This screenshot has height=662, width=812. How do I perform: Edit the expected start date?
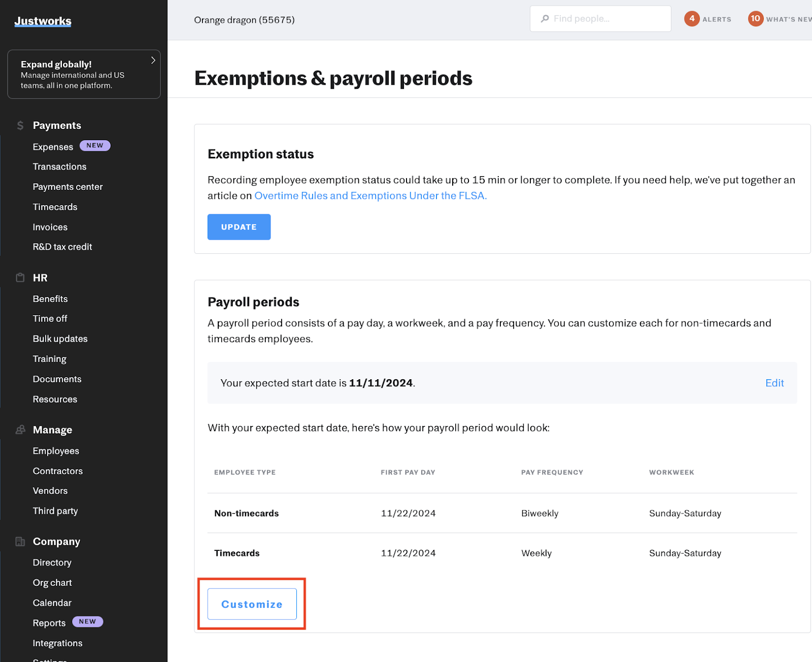point(774,383)
